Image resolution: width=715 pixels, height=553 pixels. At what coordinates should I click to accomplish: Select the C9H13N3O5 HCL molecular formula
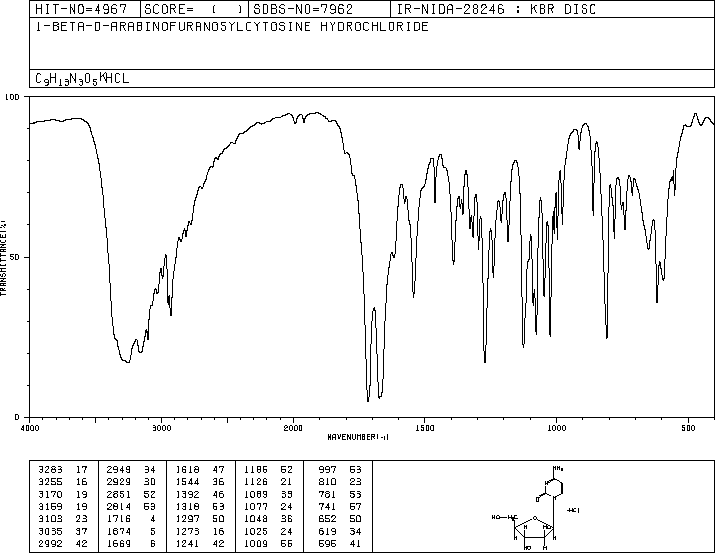(x=82, y=78)
